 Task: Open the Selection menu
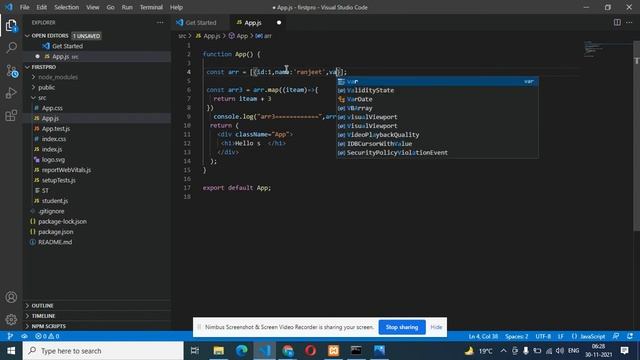point(67,7)
